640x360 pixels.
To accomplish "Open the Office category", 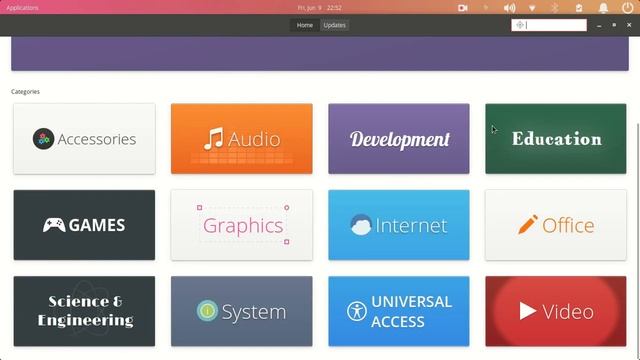I will click(x=556, y=225).
